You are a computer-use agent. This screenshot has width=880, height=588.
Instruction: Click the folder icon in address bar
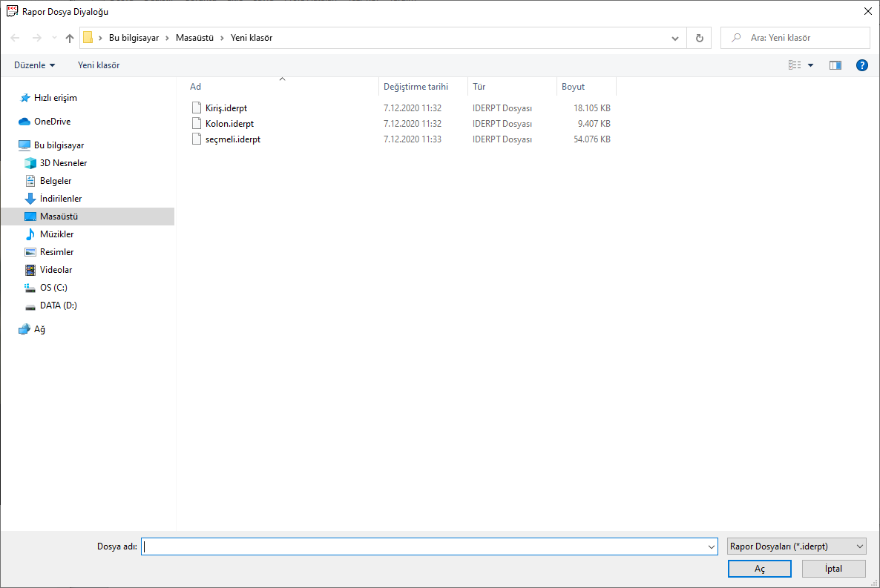point(88,38)
